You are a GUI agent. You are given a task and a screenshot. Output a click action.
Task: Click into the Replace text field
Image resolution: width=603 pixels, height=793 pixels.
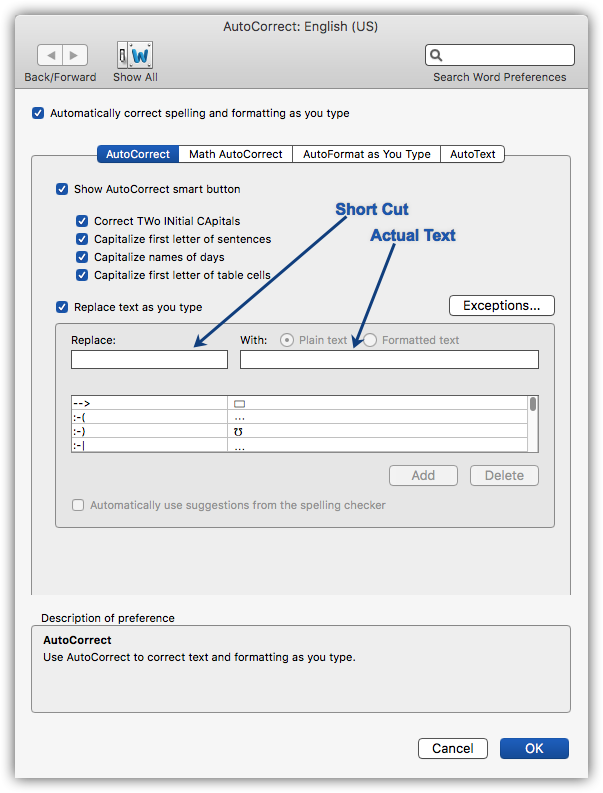[x=149, y=360]
